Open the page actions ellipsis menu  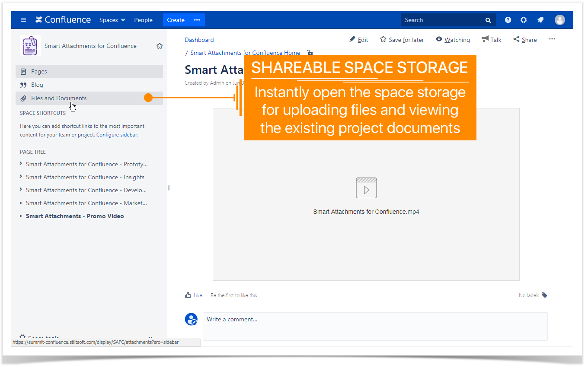[x=552, y=39]
